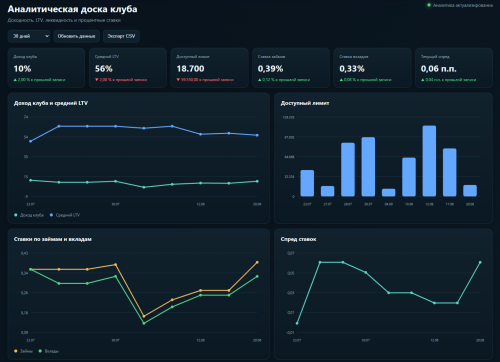
Task: Click the green up arrow under 10%
Action: pyautogui.click(x=15, y=80)
